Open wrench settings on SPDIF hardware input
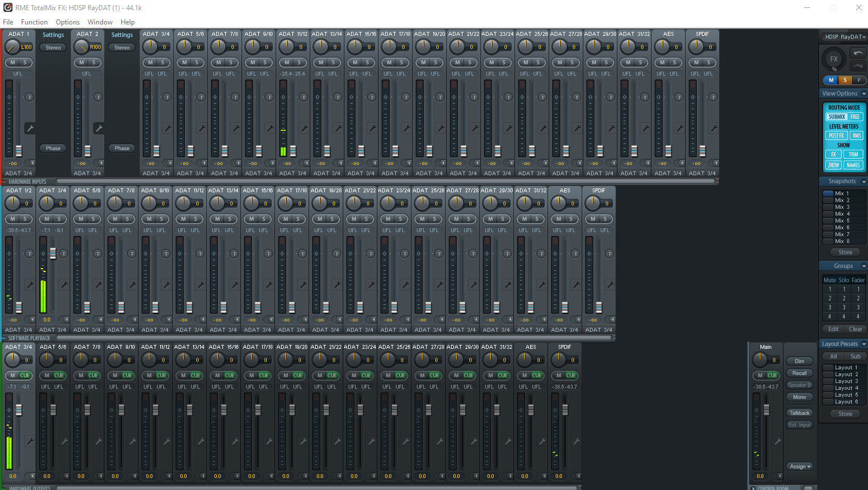The height and width of the screenshot is (490, 868). [x=713, y=128]
